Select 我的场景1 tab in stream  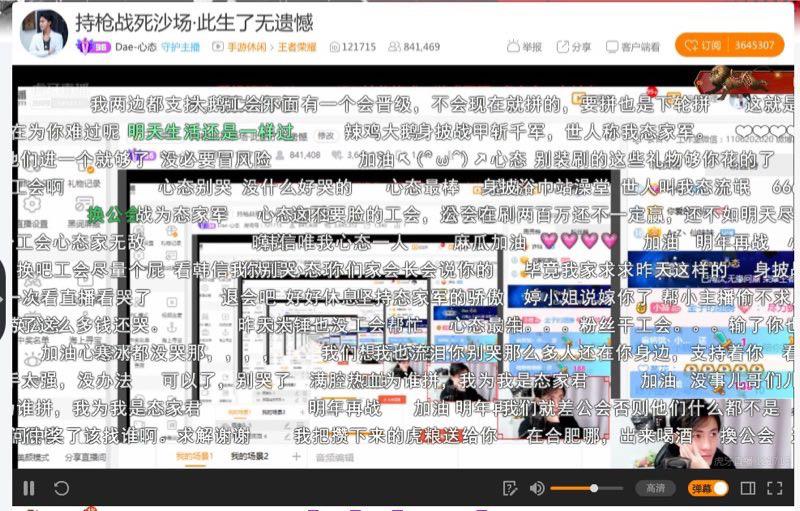click(194, 457)
